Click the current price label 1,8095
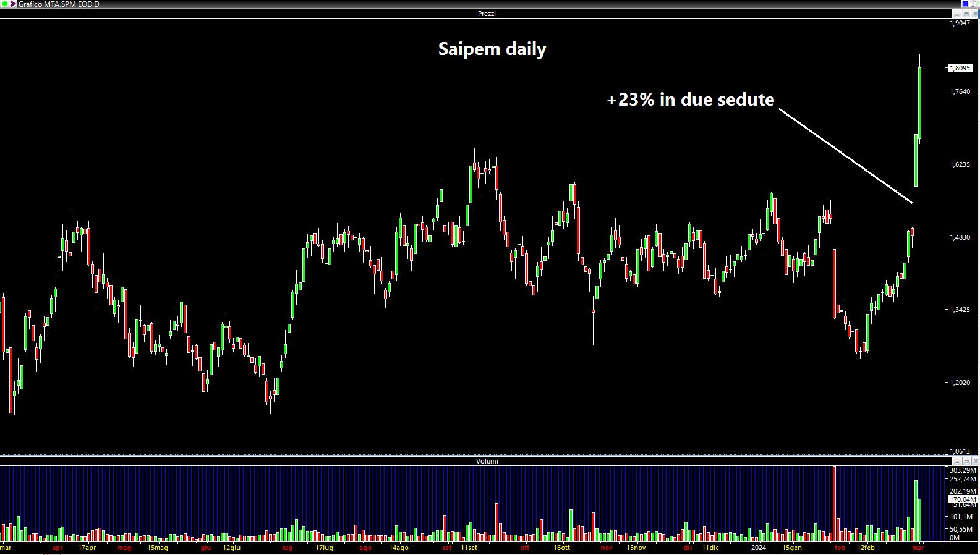The width and height of the screenshot is (980, 555). pos(960,68)
